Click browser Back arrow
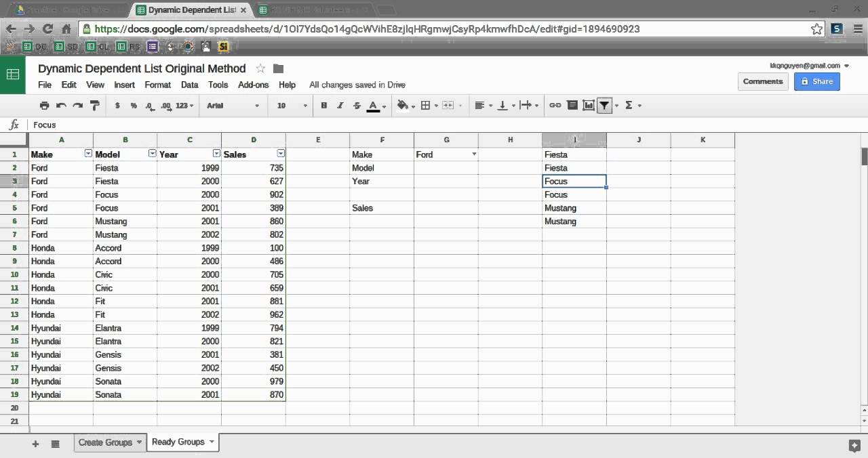Image resolution: width=868 pixels, height=458 pixels. coord(10,29)
